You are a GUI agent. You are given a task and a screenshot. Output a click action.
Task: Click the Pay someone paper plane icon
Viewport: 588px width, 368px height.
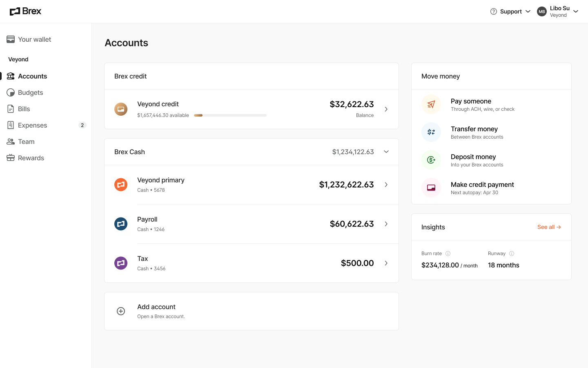pyautogui.click(x=431, y=104)
